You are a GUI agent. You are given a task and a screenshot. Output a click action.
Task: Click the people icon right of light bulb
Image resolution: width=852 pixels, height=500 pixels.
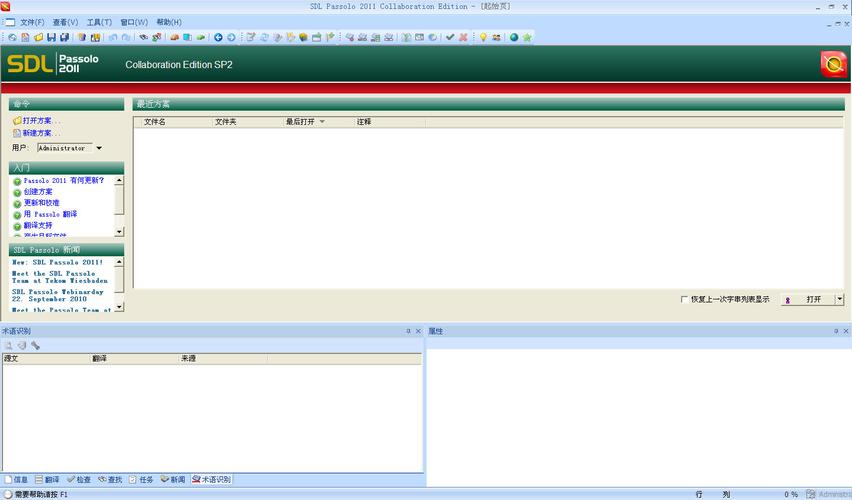(x=496, y=38)
